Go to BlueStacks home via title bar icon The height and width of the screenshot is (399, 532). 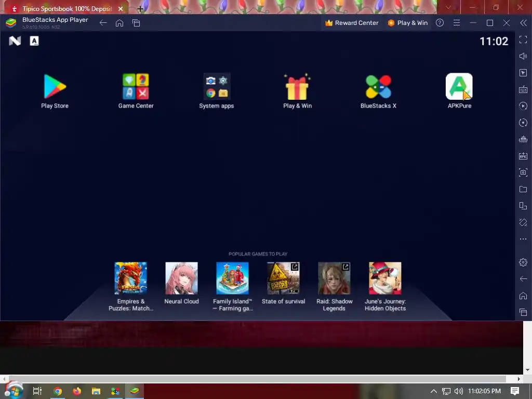click(119, 23)
